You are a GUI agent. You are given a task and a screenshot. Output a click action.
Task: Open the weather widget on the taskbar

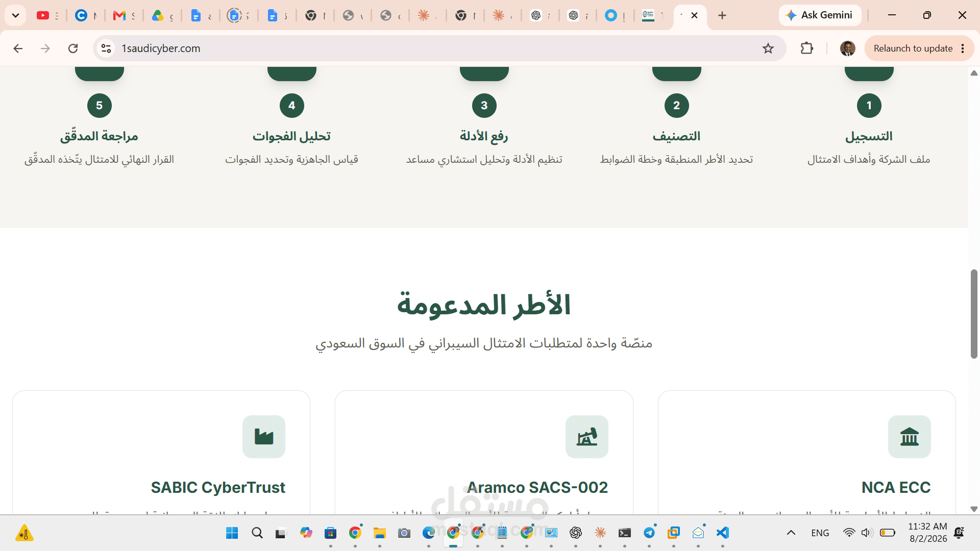pos(24,533)
